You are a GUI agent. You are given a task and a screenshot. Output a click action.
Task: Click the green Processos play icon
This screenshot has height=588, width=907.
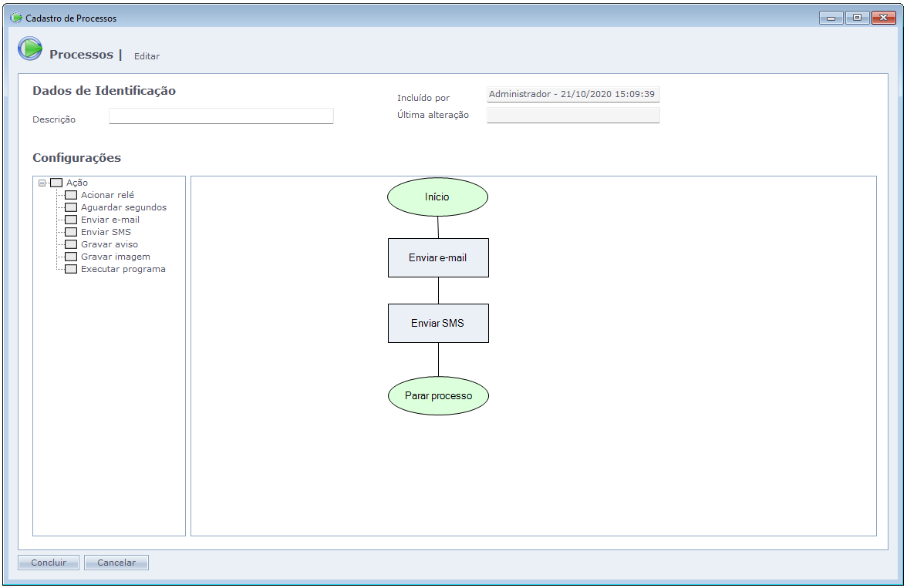30,49
